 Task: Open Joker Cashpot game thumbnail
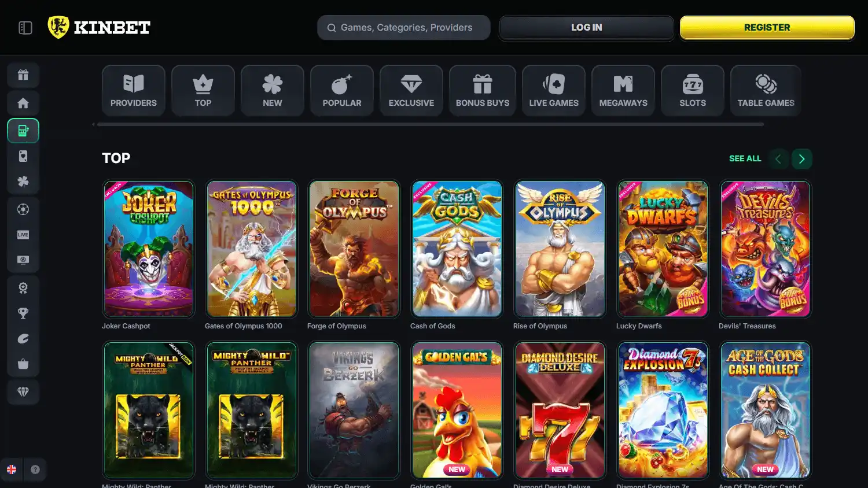tap(149, 249)
